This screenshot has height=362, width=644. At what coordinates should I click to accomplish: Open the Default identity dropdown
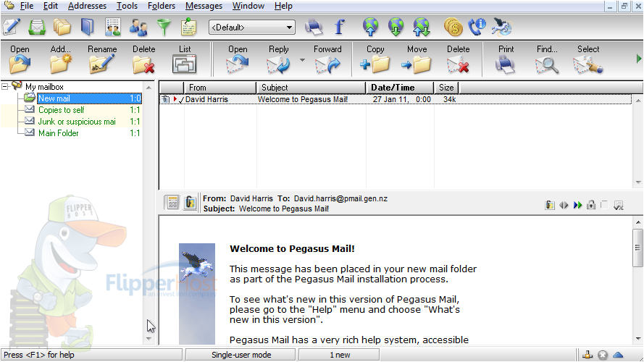252,27
